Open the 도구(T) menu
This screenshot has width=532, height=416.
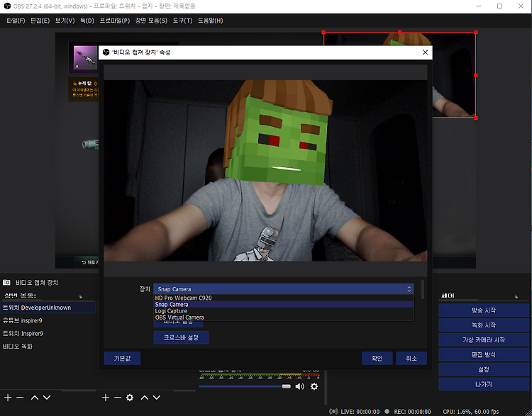click(182, 21)
